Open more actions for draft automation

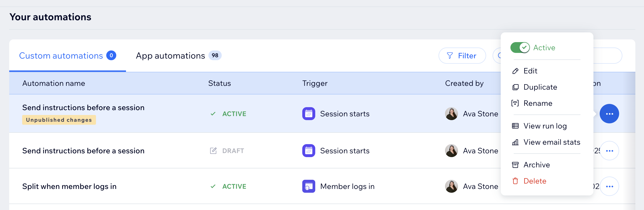(x=609, y=151)
